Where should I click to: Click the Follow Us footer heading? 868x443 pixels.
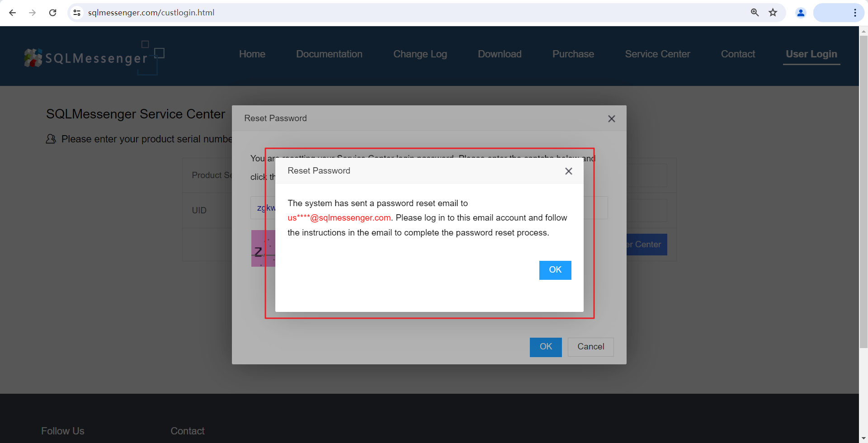pyautogui.click(x=63, y=431)
